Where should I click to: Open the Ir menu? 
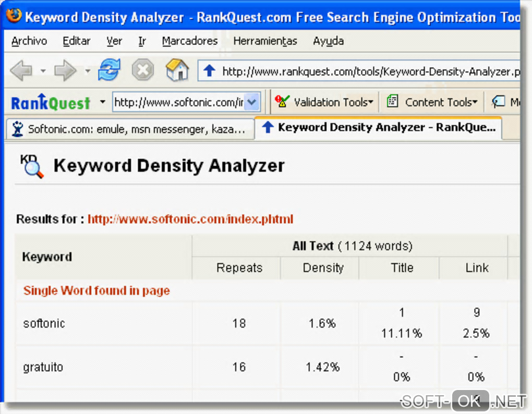point(142,41)
